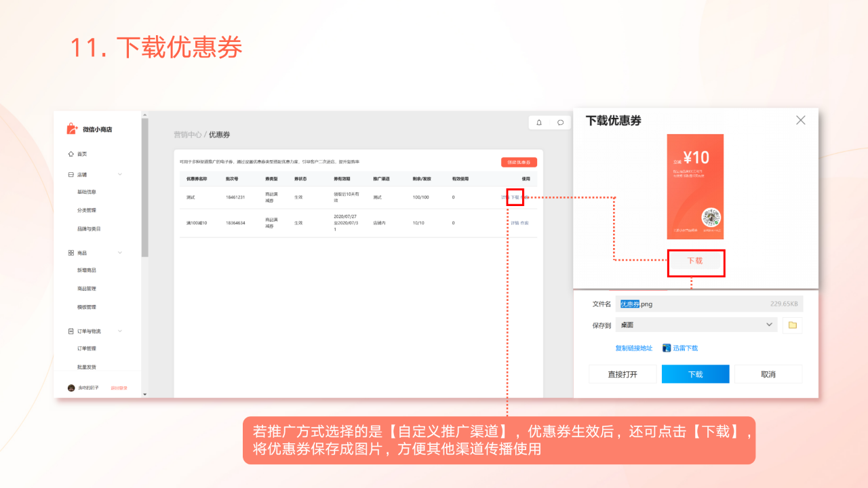Click the 复制链接地址 link
The image size is (868, 488).
pyautogui.click(x=634, y=348)
